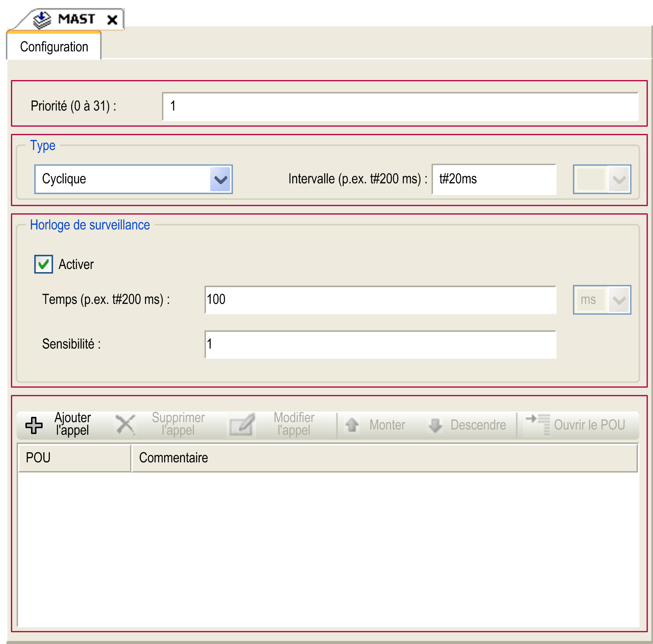This screenshot has height=644, width=653.
Task: Click the Monter button label
Action: click(x=387, y=425)
